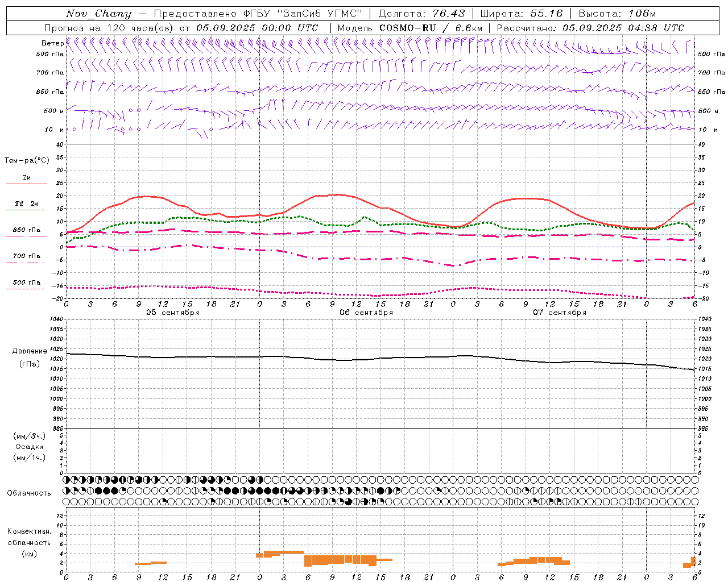
Task: Click the (мм/1ч.) precipitation unit label
Action: tap(30, 458)
